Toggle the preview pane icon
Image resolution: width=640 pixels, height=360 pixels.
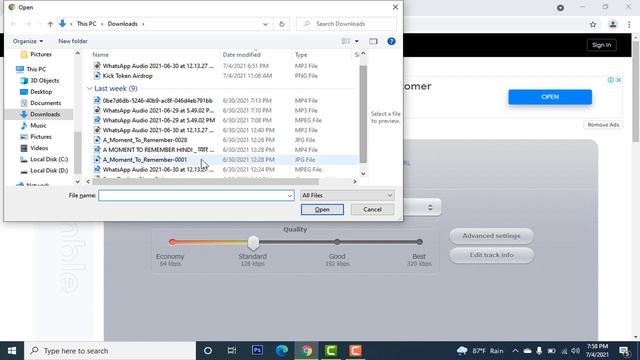coord(373,41)
